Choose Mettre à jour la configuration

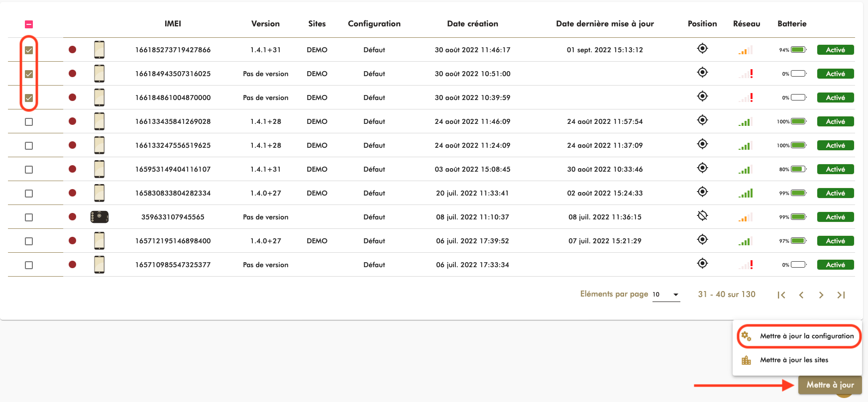[806, 336]
